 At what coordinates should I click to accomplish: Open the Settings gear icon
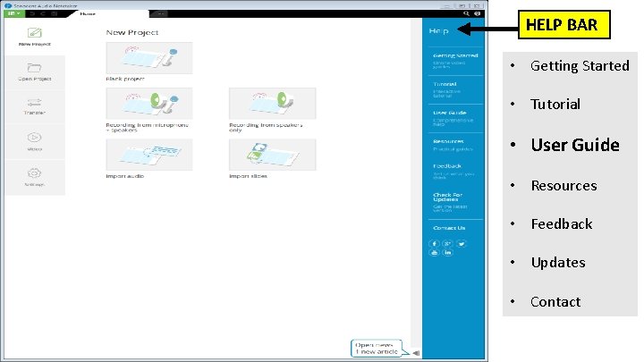(x=35, y=173)
